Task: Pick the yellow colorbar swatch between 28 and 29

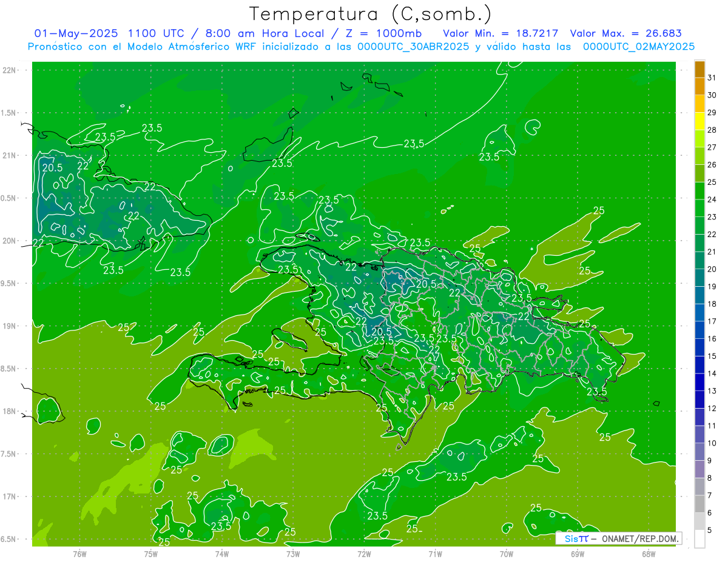Action: point(699,121)
